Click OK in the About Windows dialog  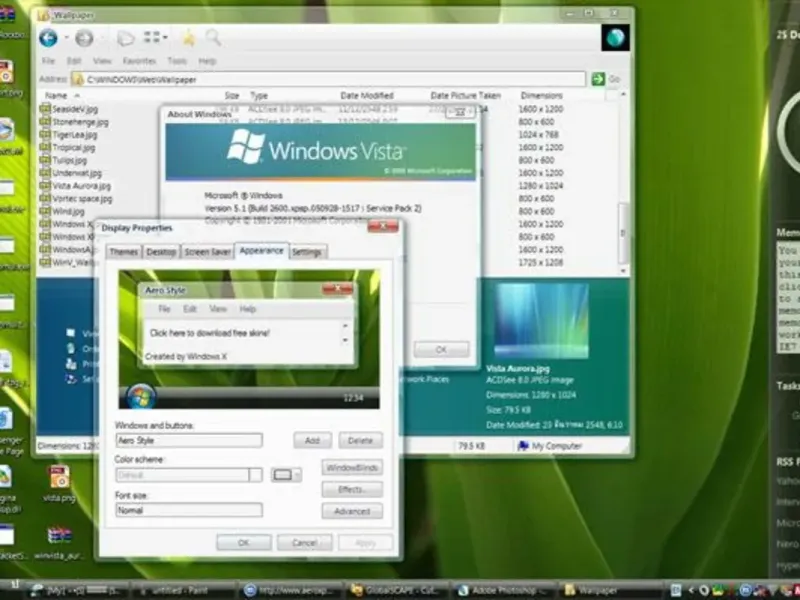click(441, 349)
